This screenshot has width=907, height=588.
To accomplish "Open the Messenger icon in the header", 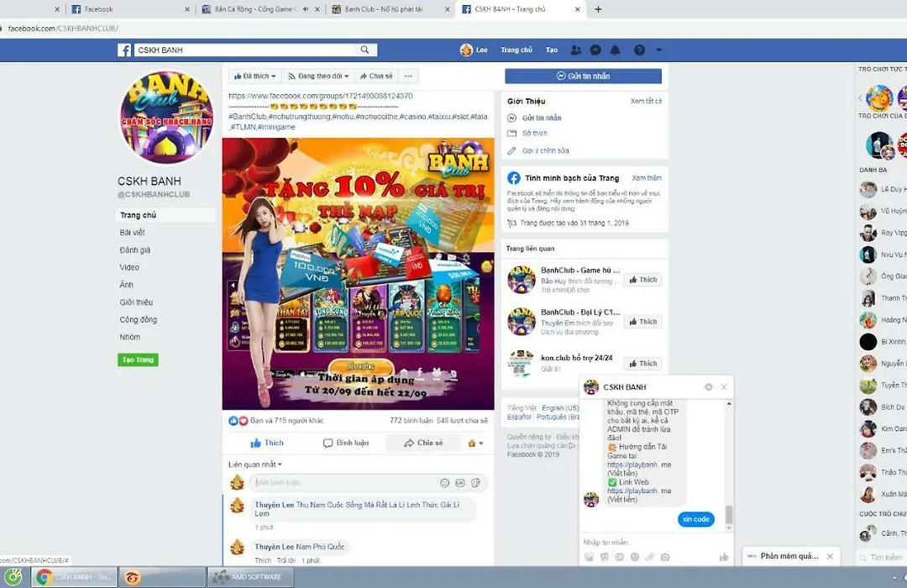I will 595,50.
